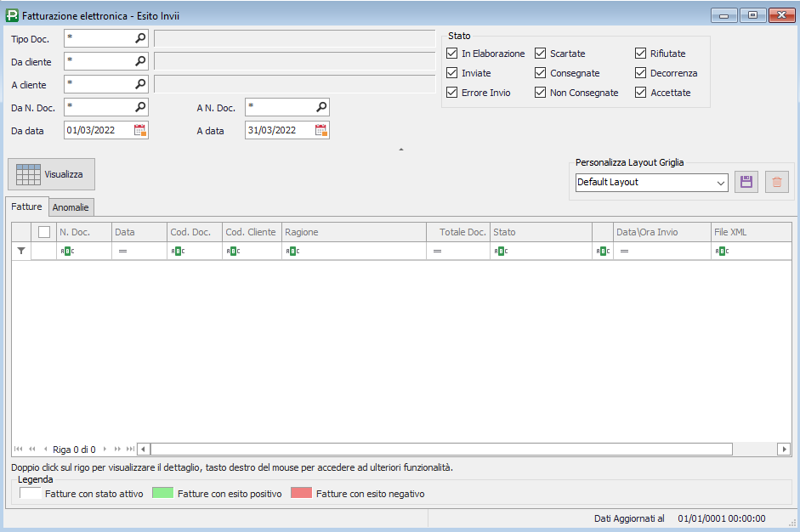Image resolution: width=800 pixels, height=532 pixels.
Task: Click the Da cliente search magnifier icon
Action: [x=140, y=61]
